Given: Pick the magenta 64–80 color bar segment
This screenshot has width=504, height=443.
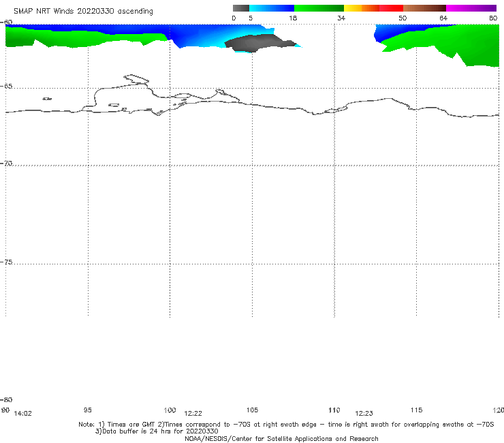Looking at the screenshot, I should 471,8.
